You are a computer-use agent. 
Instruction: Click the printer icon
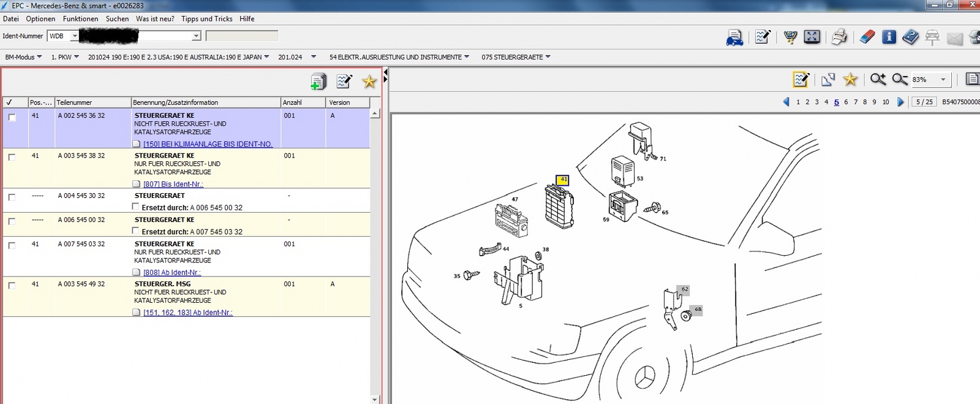pyautogui.click(x=839, y=37)
